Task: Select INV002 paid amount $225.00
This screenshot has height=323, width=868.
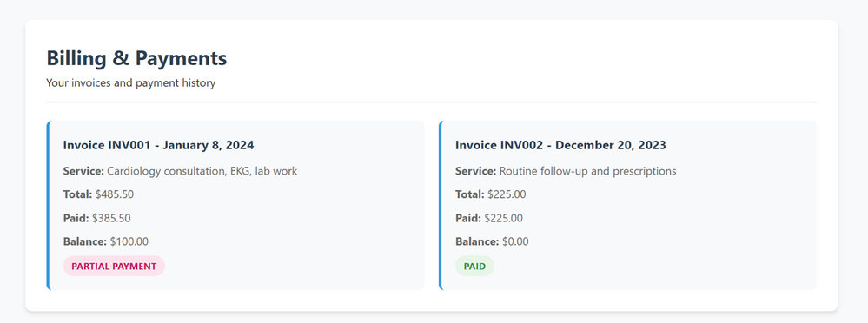Action: pos(503,219)
